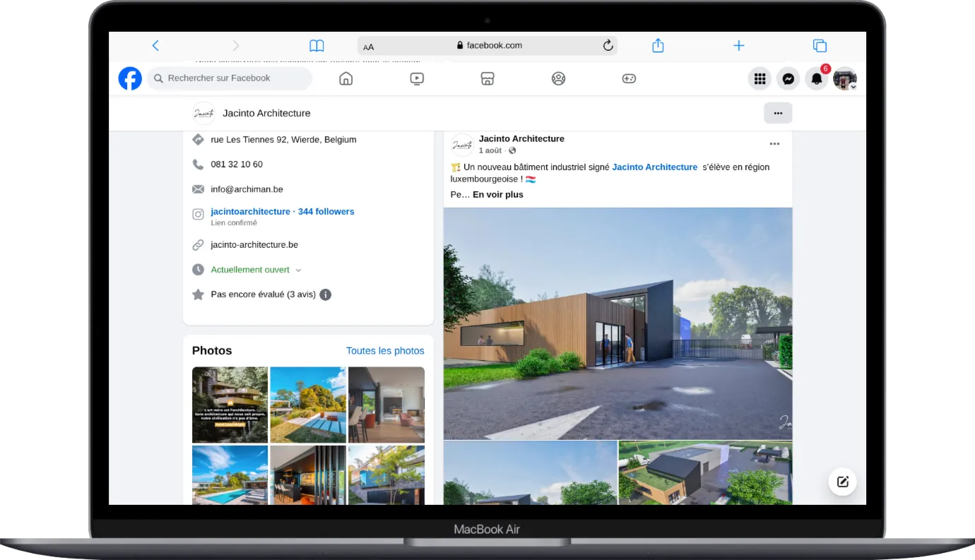Click the website link chain icon
975x560 pixels.
199,245
